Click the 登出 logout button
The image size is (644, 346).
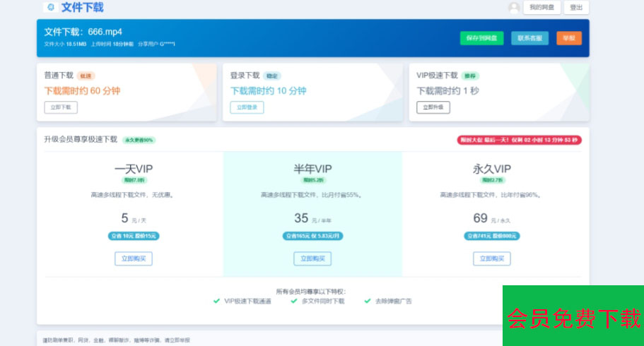point(576,7)
